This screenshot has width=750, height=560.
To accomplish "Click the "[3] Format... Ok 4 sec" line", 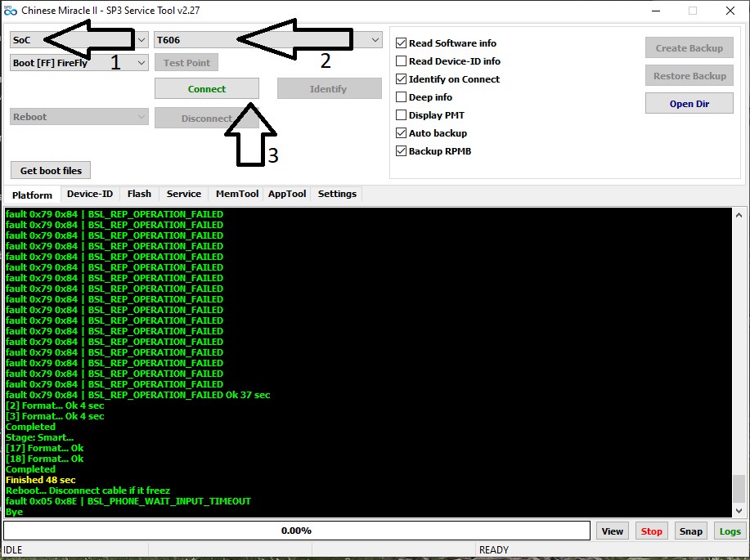I will [x=55, y=416].
